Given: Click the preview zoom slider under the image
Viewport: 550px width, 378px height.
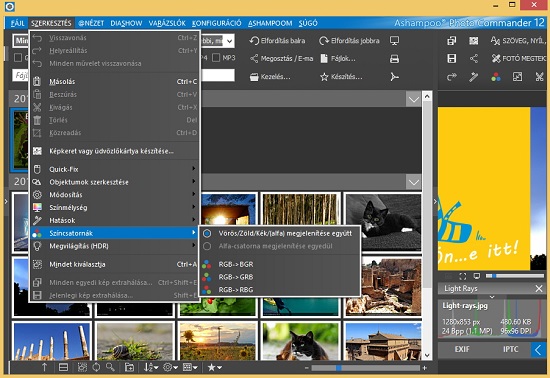Looking at the screenshot, I should [x=515, y=276].
